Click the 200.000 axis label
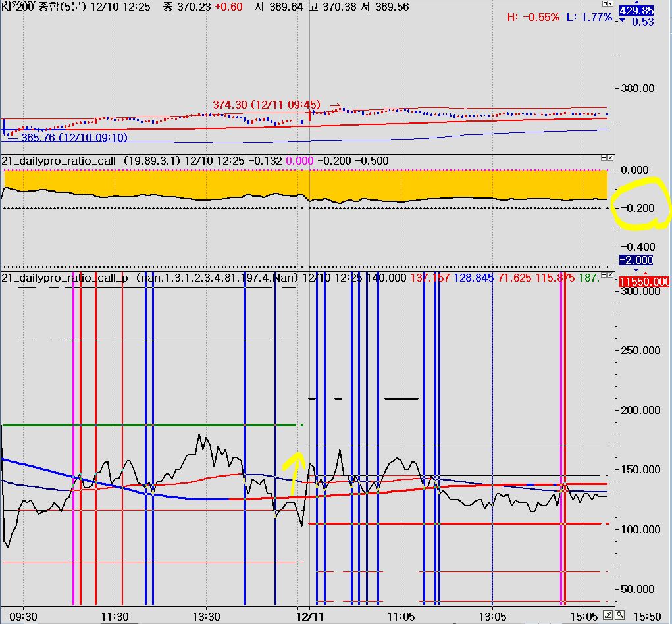 click(x=640, y=410)
